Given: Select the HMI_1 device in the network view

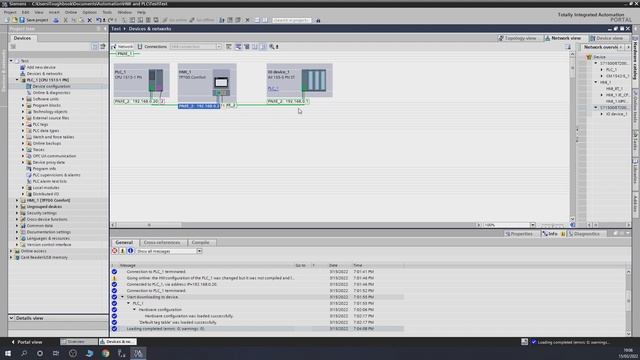Looking at the screenshot, I should 207,83.
